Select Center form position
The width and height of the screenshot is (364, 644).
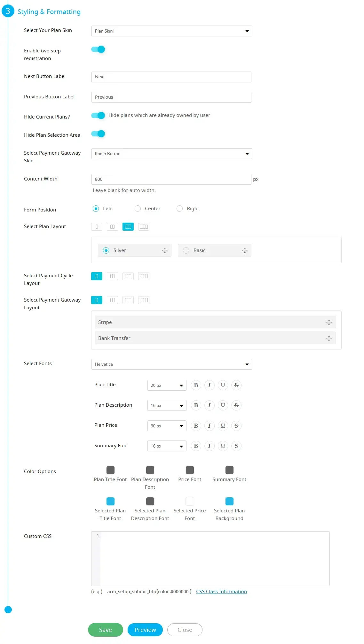tap(138, 209)
